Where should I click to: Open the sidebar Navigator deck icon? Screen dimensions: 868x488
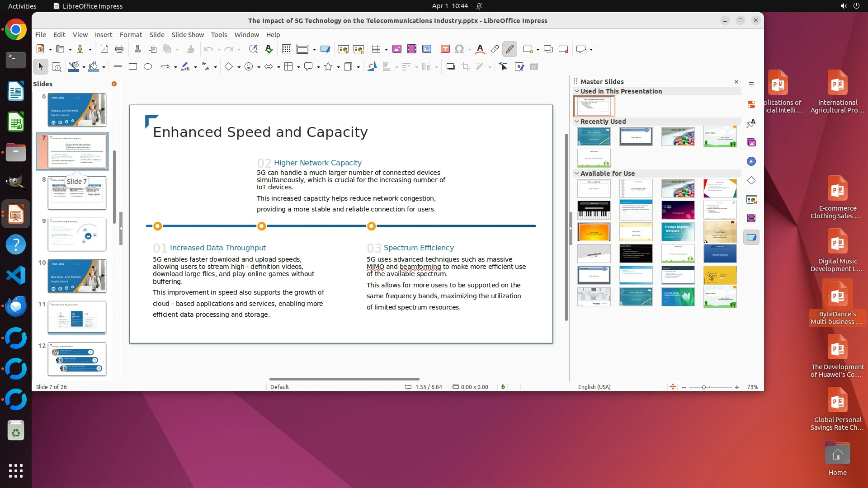[751, 161]
